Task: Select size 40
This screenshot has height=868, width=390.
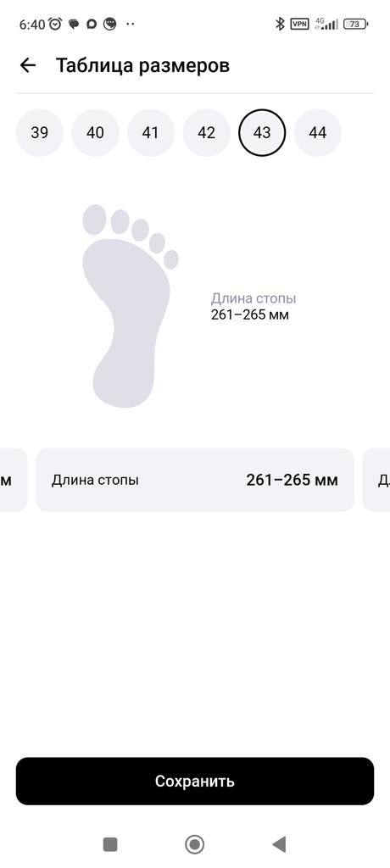Action: click(x=95, y=133)
